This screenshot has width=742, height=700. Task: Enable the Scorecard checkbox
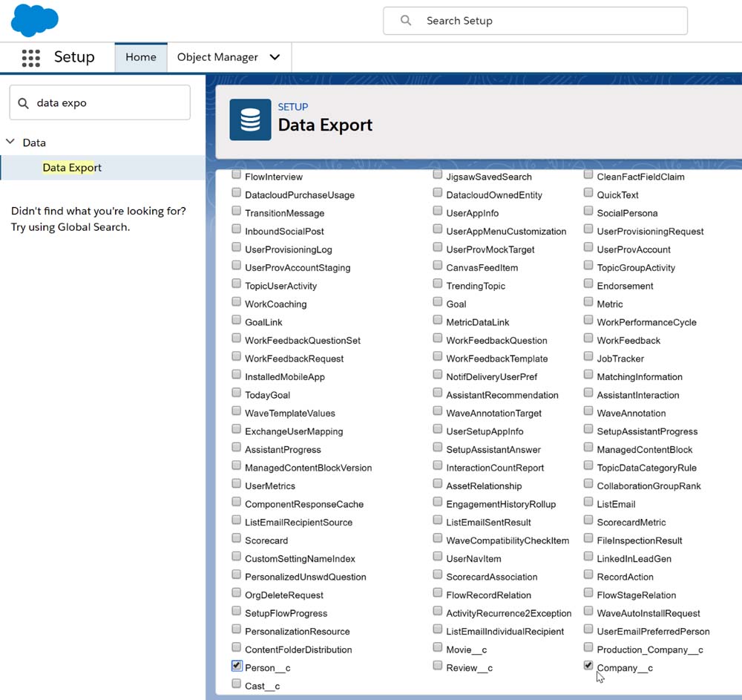point(237,539)
